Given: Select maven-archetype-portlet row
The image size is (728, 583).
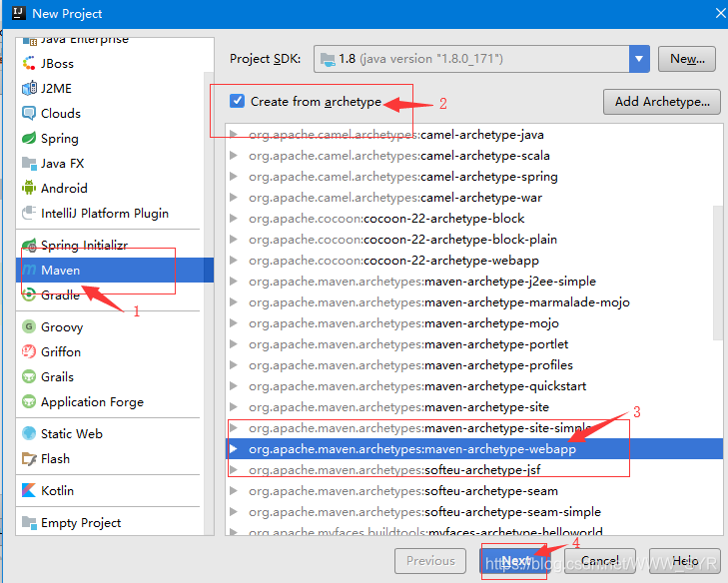Looking at the screenshot, I should [x=474, y=344].
